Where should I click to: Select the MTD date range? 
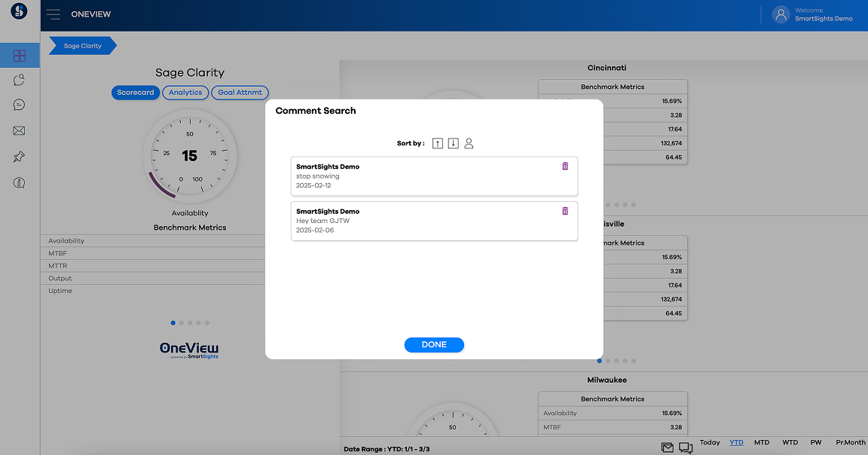pyautogui.click(x=762, y=443)
